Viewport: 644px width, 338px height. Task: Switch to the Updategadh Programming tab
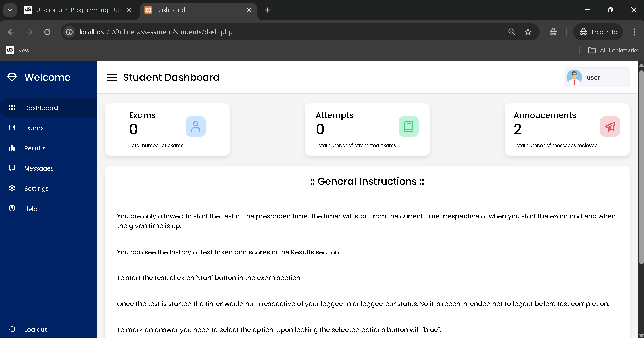point(77,10)
